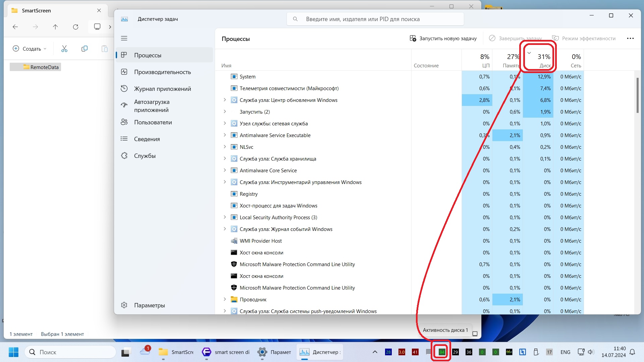This screenshot has height=362, width=644.
Task: Select the RemoteData folder
Action: (x=36, y=67)
